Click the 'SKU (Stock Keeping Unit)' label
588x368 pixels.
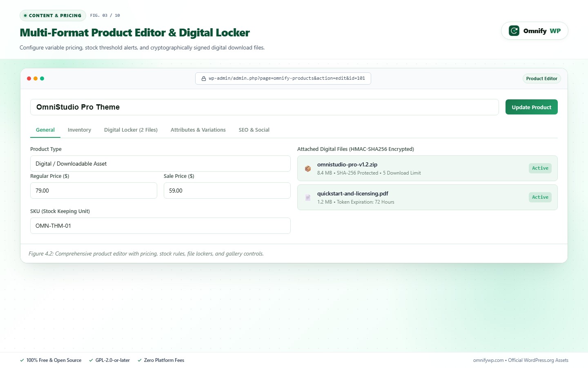60,211
